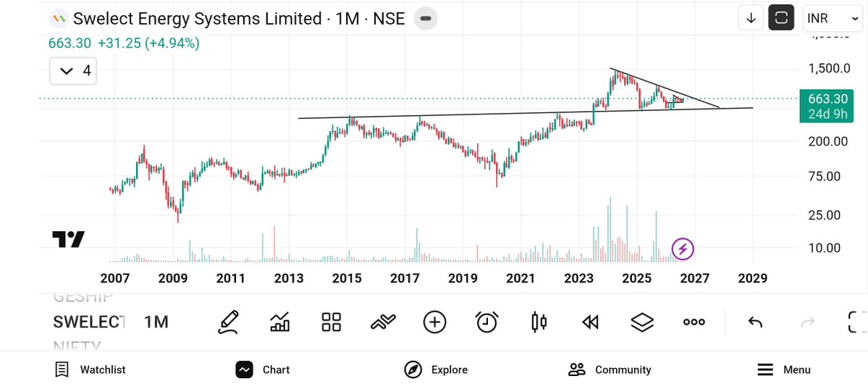Open the candlestick chart type icon
Image resolution: width=868 pixels, height=389 pixels.
[x=539, y=322]
